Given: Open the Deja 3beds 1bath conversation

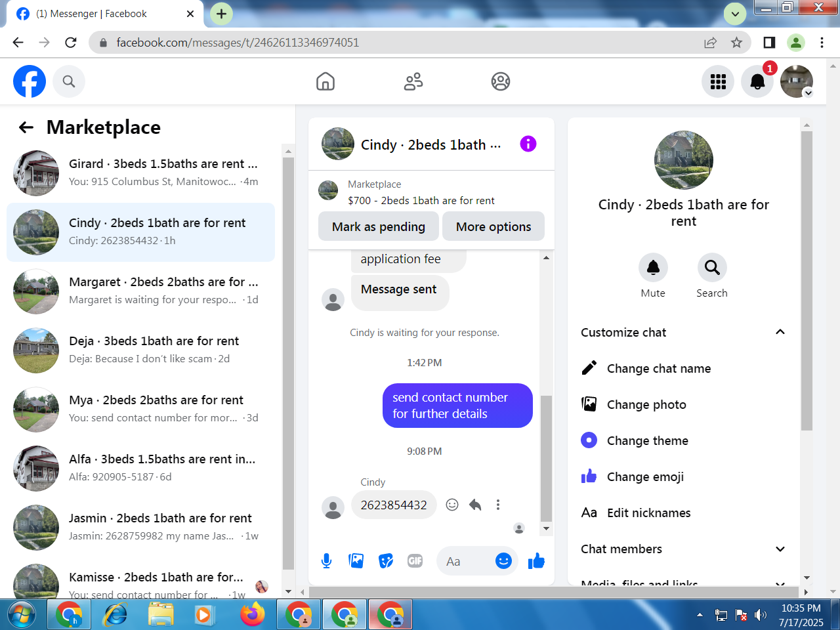Looking at the screenshot, I should tap(141, 350).
